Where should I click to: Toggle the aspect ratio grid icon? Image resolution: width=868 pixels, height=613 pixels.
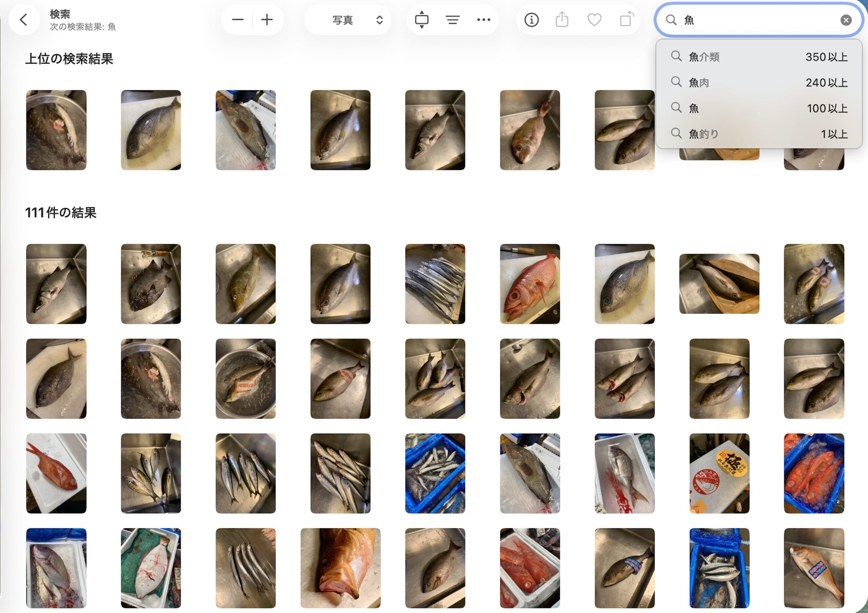421,20
